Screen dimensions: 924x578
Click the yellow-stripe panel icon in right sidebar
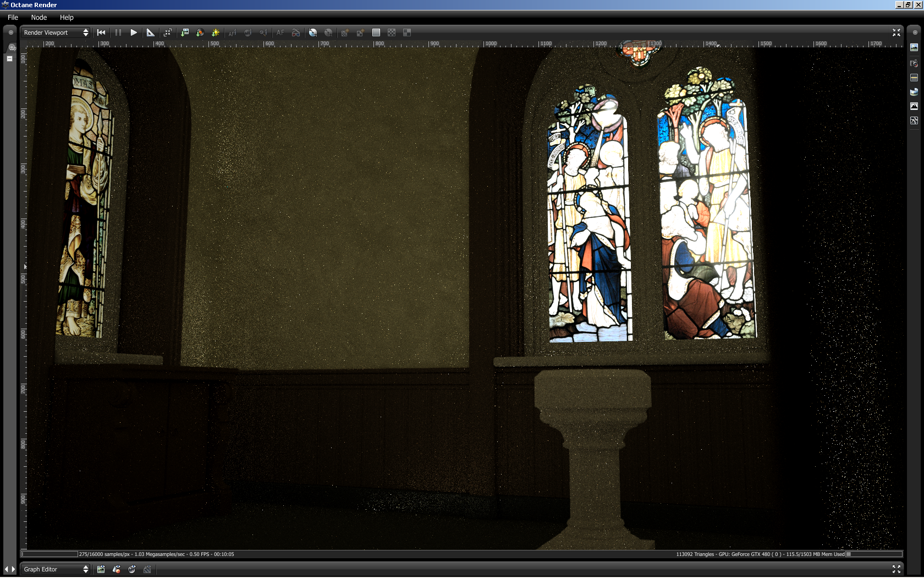pos(914,78)
